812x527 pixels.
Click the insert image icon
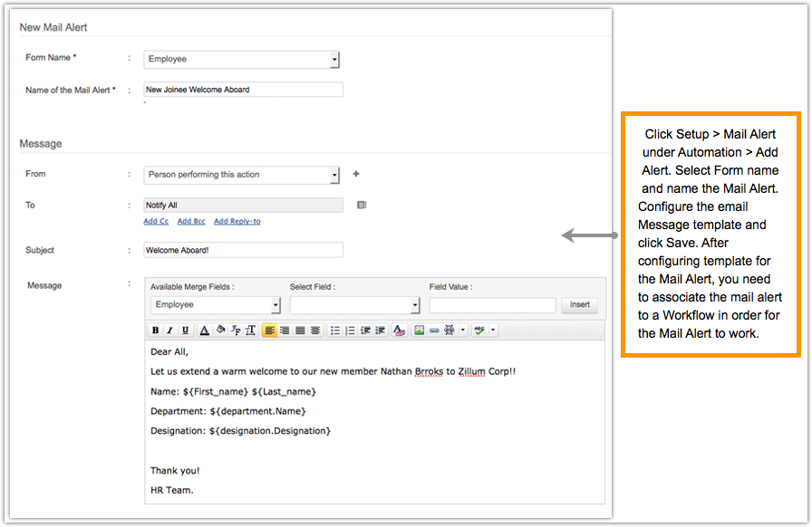(419, 331)
